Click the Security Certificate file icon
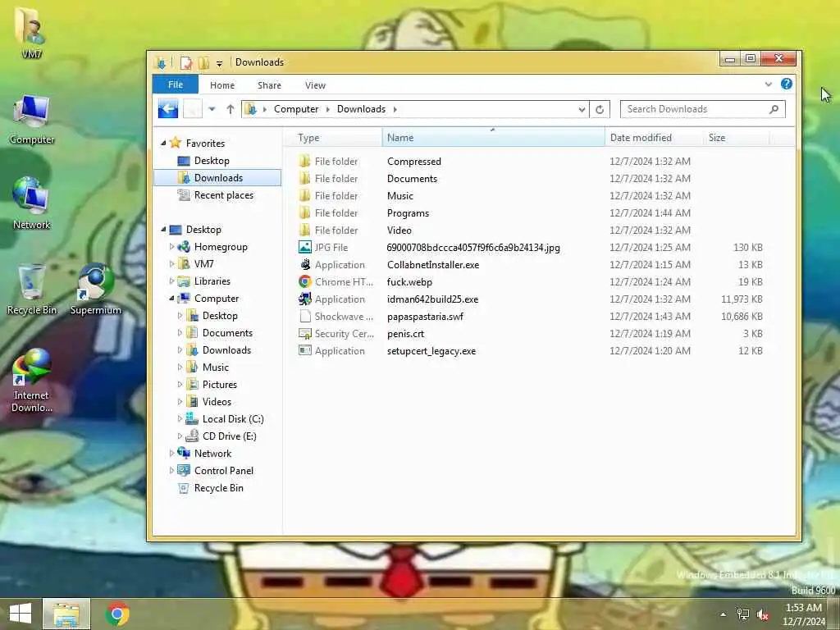Screen dimensions: 840x630 tap(305, 334)
